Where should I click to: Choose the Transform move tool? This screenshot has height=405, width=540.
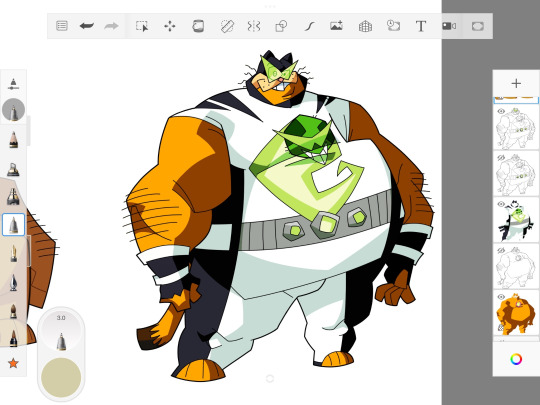point(170,26)
